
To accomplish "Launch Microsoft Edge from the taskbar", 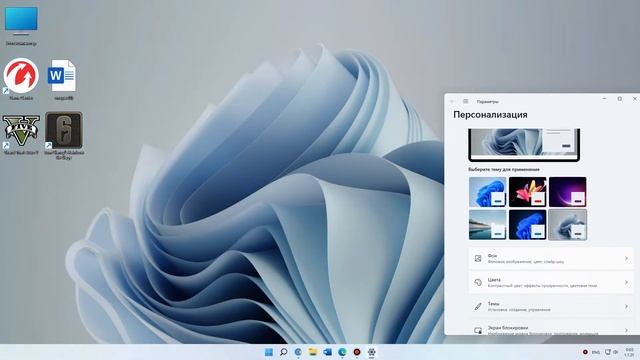I will pyautogui.click(x=342, y=352).
